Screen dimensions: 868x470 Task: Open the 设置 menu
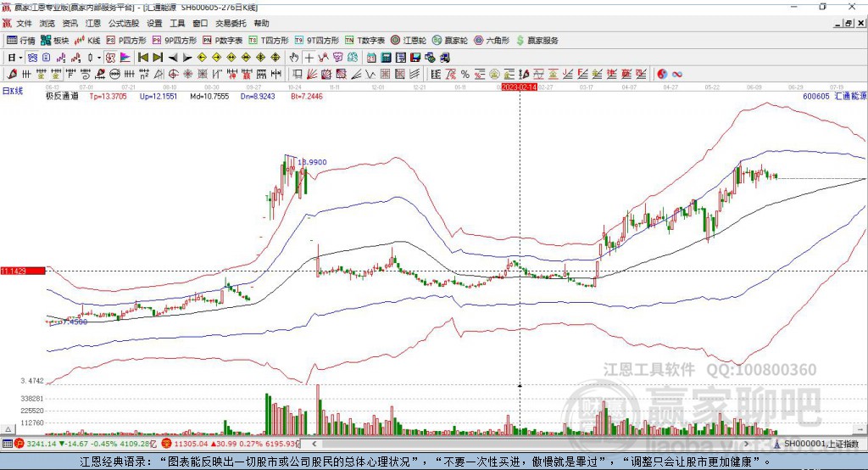click(154, 23)
